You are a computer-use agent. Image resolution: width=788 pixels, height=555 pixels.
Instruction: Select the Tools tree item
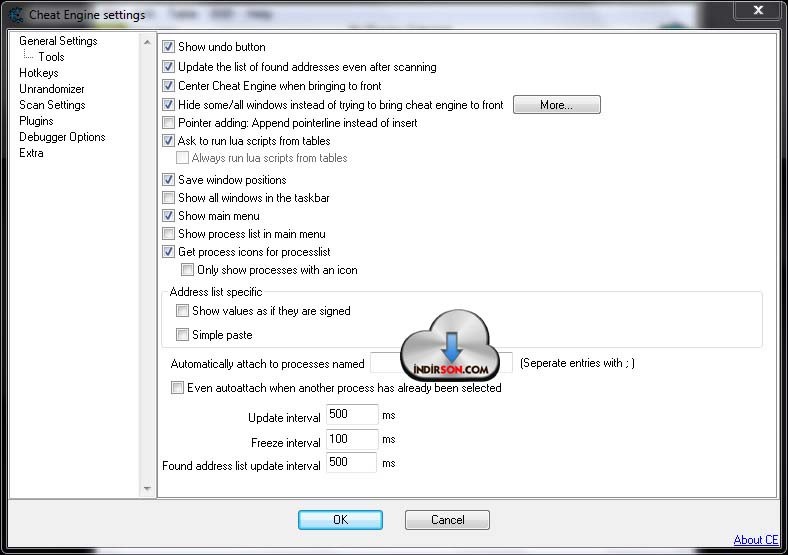(51, 57)
